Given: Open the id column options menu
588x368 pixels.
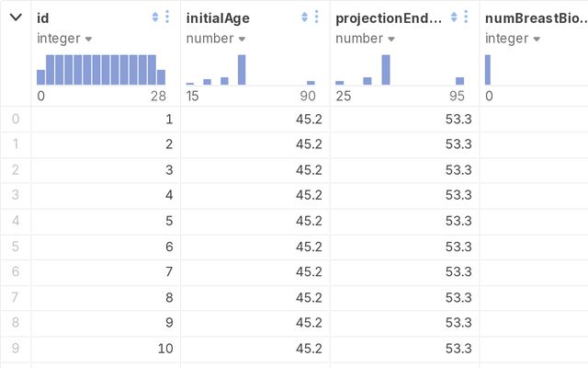Looking at the screenshot, I should (167, 17).
